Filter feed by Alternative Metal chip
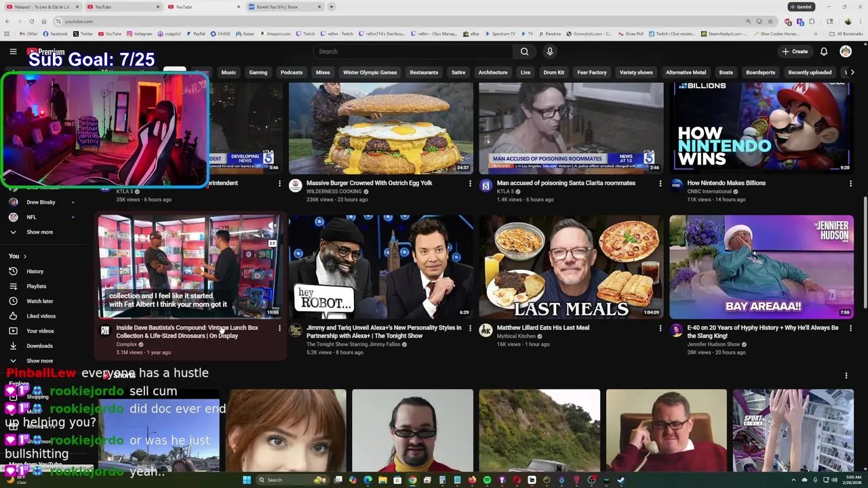The height and width of the screenshot is (488, 868). (x=686, y=73)
